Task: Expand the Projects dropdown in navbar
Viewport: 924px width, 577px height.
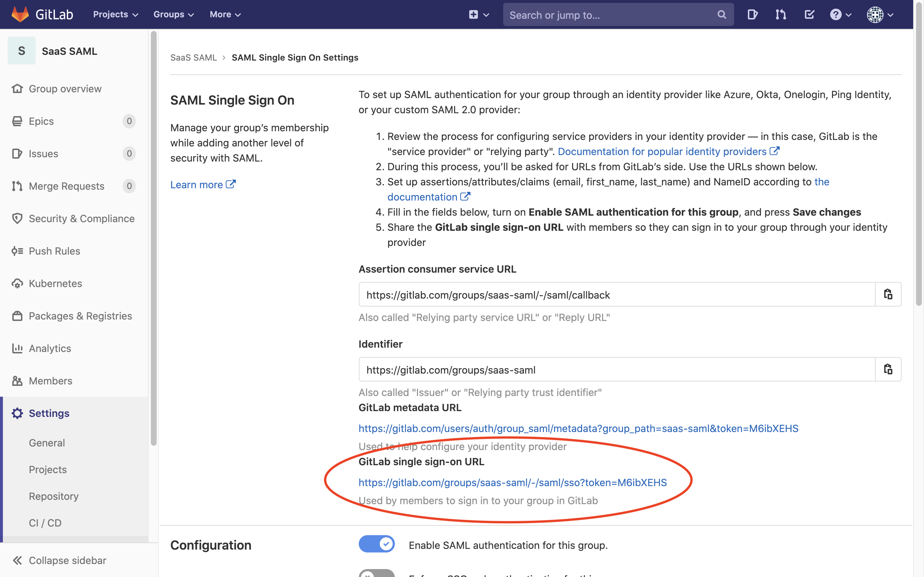Action: 115,14
